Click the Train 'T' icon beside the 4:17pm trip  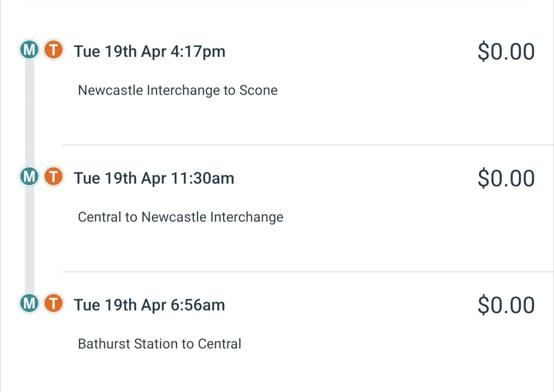coord(53,50)
